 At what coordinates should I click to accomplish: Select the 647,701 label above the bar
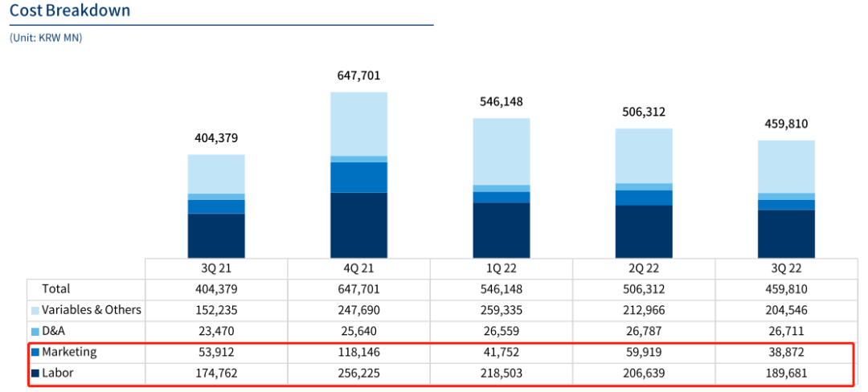click(x=358, y=76)
